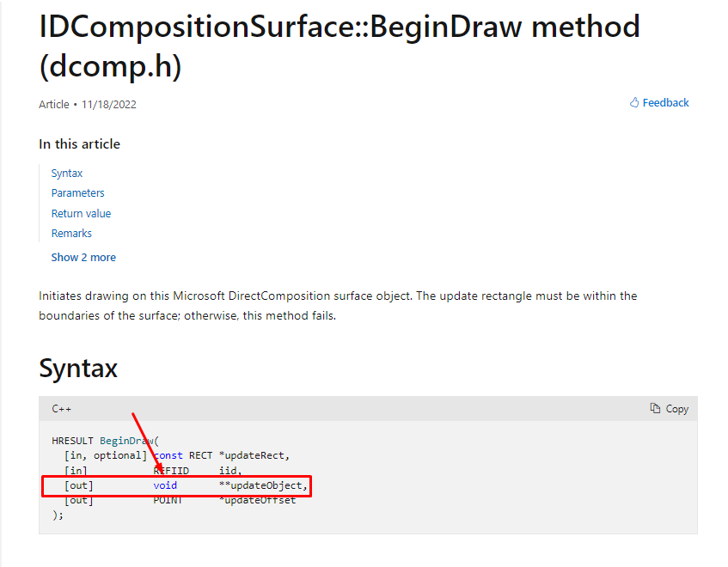The width and height of the screenshot is (728, 567).
Task: Click the BeginDraw function name in code
Action: [x=126, y=441]
